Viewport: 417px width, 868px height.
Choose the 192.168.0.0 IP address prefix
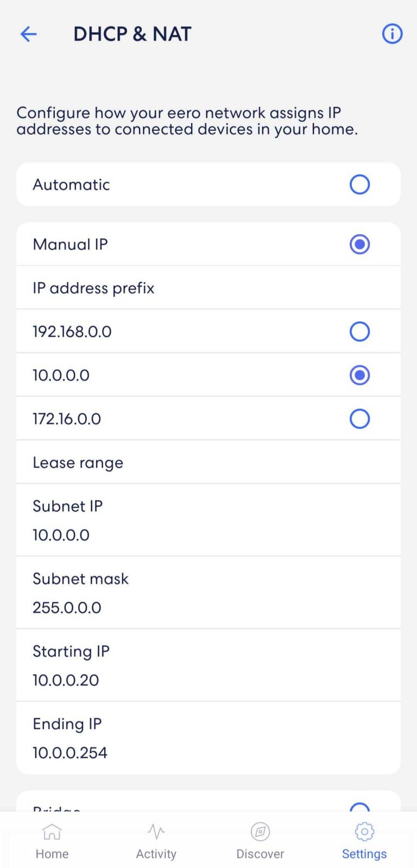359,331
